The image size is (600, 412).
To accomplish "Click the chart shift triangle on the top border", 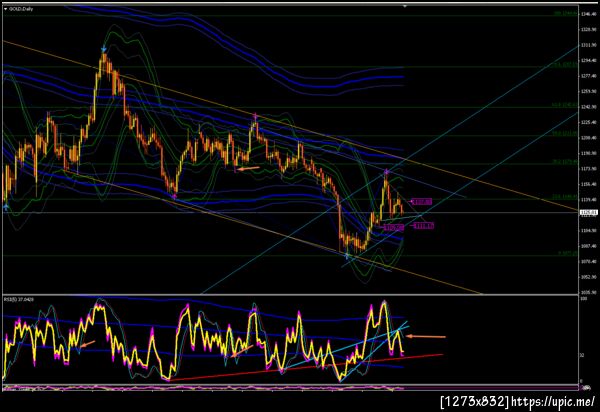I will tap(405, 6).
